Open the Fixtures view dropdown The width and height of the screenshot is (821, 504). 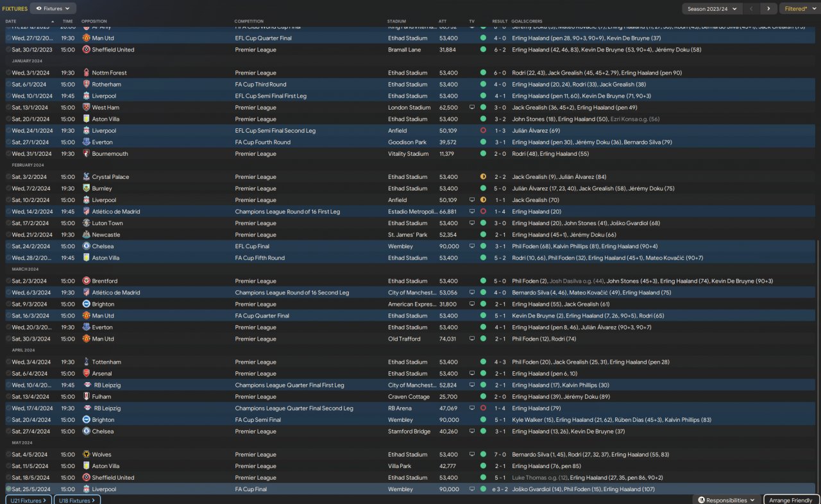[x=53, y=8]
